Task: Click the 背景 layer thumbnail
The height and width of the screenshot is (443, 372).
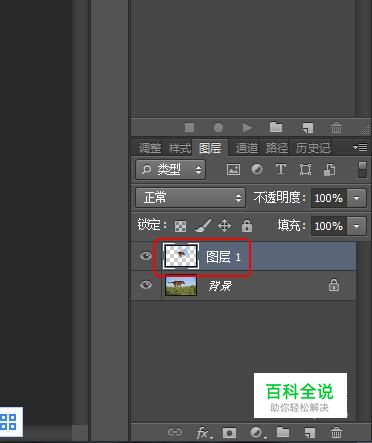Action: (x=181, y=286)
